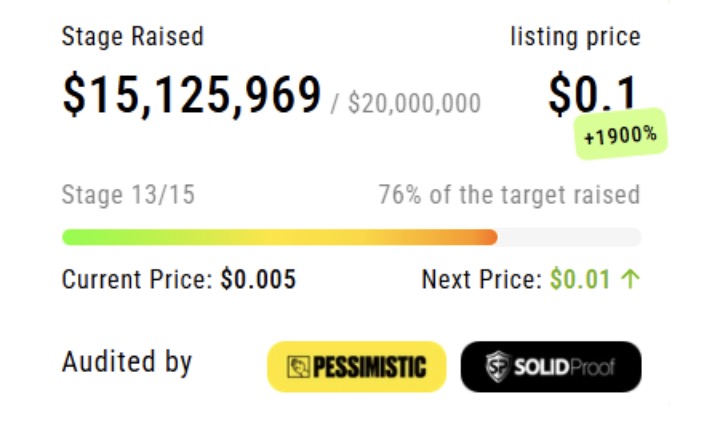Open the Pessimistic audit badge

[357, 366]
